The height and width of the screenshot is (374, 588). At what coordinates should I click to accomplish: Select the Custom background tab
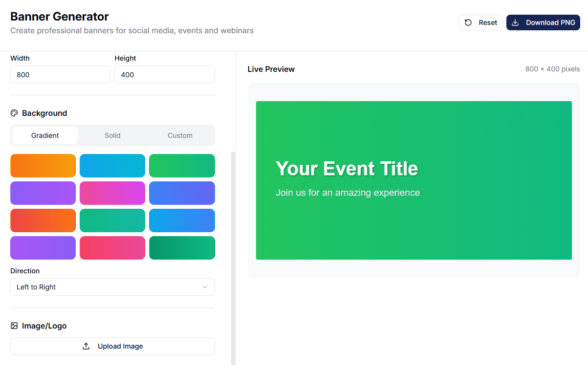(x=180, y=135)
